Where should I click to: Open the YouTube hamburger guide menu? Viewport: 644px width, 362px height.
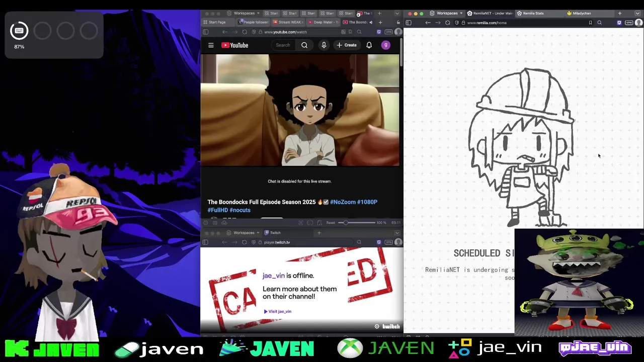point(211,45)
